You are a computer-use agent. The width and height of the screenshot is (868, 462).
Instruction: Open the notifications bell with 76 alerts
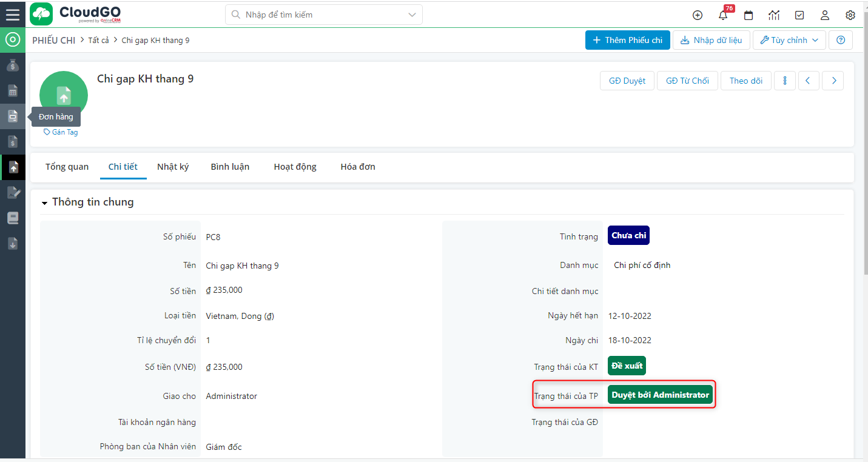tap(722, 15)
